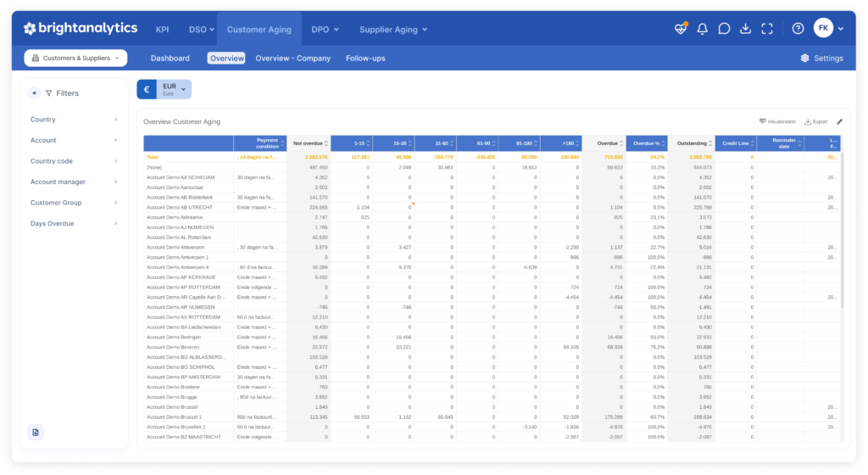Select the Overview tab
Image resolution: width=868 pixels, height=475 pixels.
[x=226, y=59]
